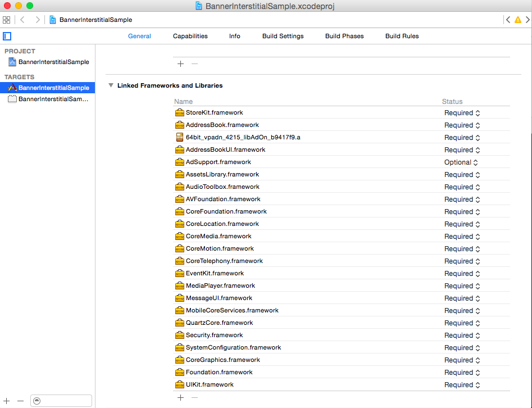
Task: Click the Status column header
Action: click(452, 102)
